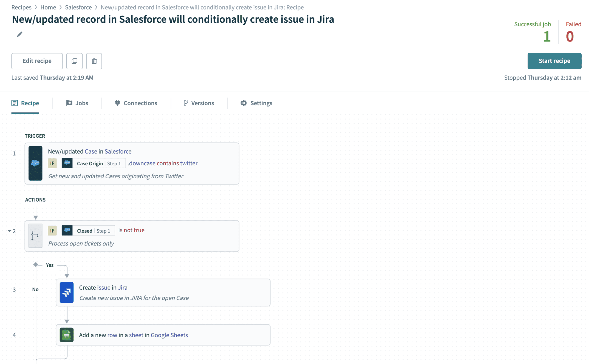Image resolution: width=589 pixels, height=364 pixels.
Task: Open the Versions tab
Action: 199,103
